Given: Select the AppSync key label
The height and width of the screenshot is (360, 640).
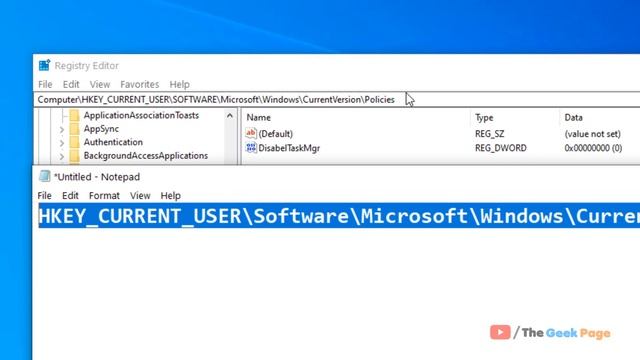Looking at the screenshot, I should pos(101,129).
